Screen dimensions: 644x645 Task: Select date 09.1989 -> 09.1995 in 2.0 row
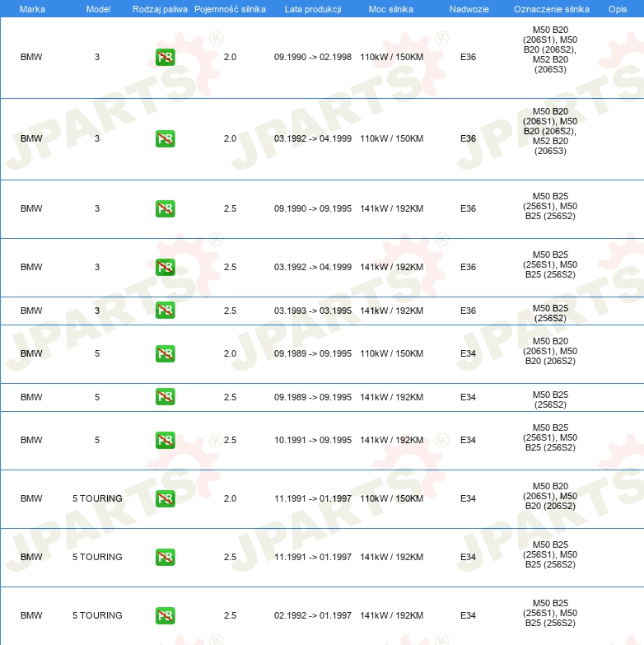pos(313,353)
